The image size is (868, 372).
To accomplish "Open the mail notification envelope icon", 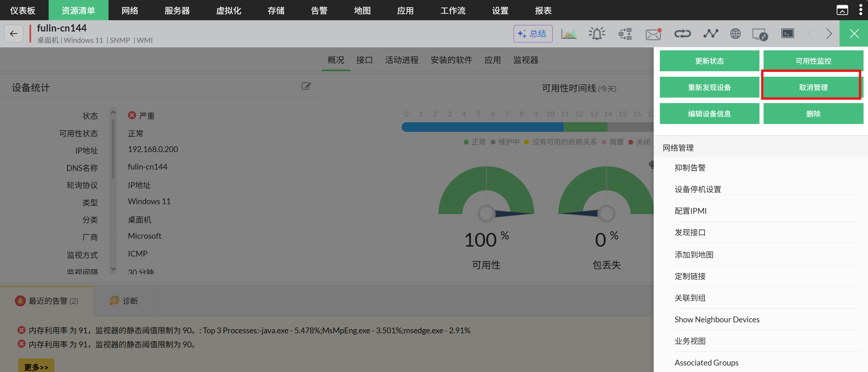I will pos(653,34).
